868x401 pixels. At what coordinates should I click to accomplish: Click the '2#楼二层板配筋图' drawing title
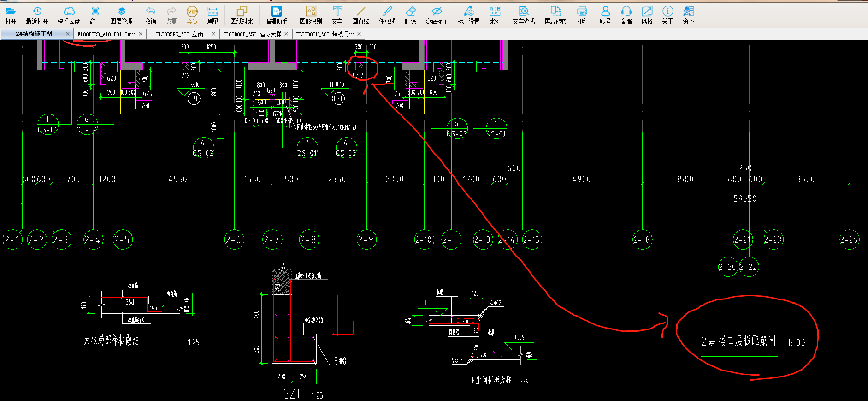coord(738,341)
